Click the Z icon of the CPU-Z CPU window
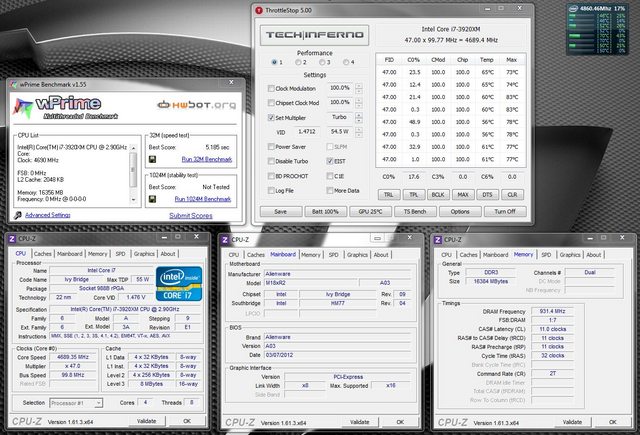This screenshot has height=435, width=640. click(x=12, y=239)
